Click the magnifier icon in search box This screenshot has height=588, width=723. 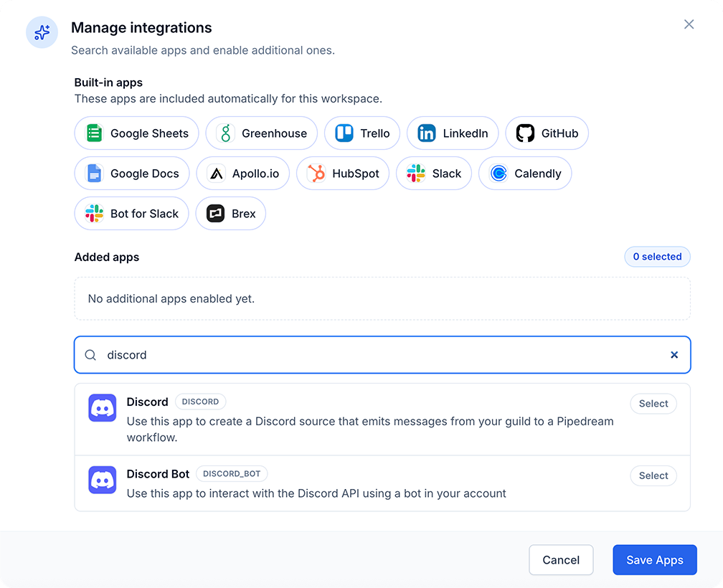click(x=90, y=355)
